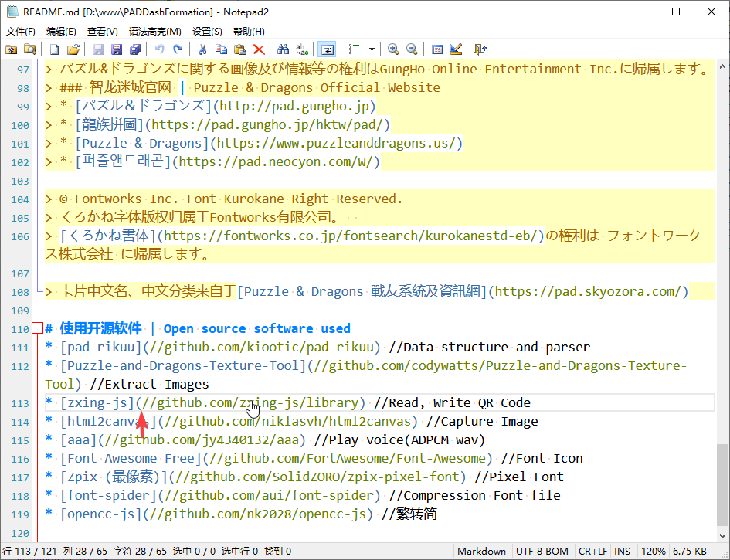Zoom in with the plus magnifier
730x560 pixels.
point(393,49)
